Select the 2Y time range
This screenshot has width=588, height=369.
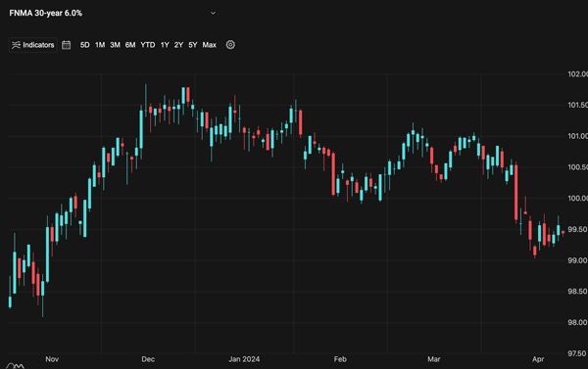point(178,45)
